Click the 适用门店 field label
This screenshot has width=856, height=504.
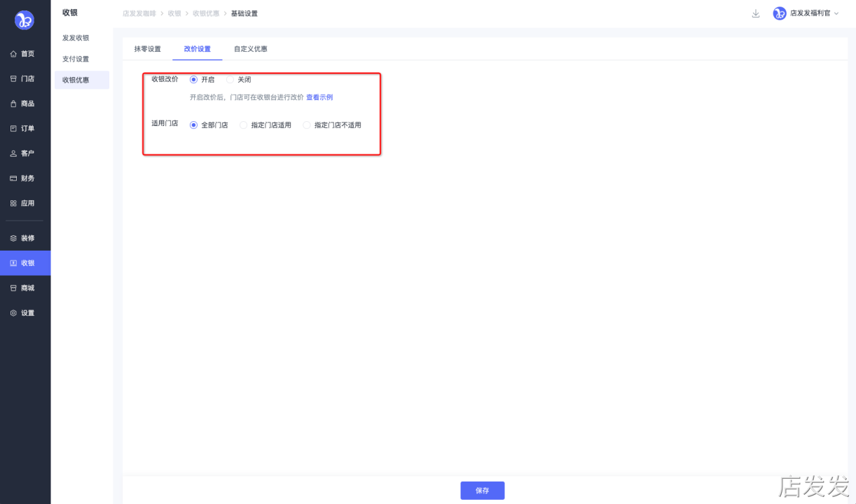coord(165,123)
